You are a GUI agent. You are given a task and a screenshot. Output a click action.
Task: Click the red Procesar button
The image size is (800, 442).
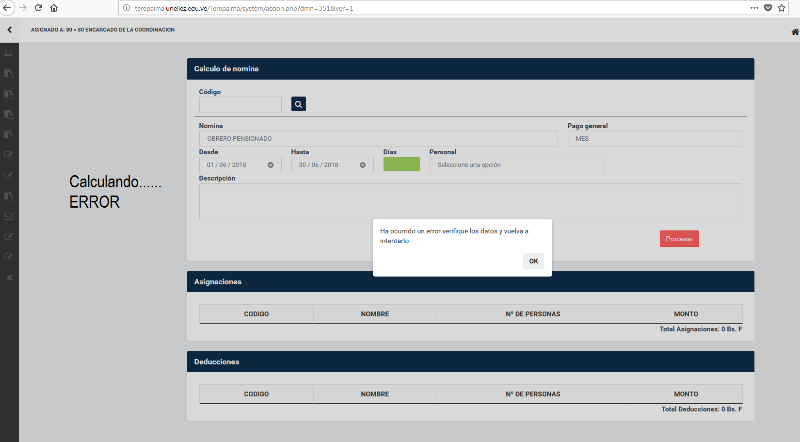[679, 239]
